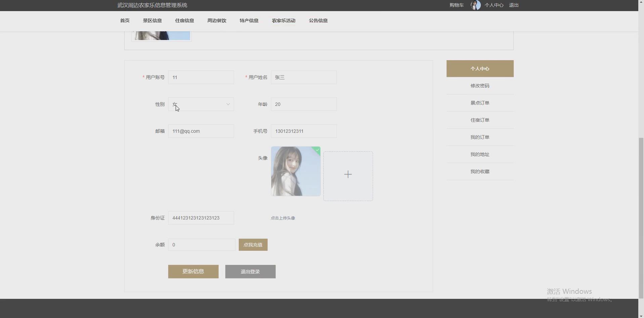This screenshot has height=318, width=644.
Task: Navigate to 住宿信息 section
Action: pyautogui.click(x=184, y=20)
